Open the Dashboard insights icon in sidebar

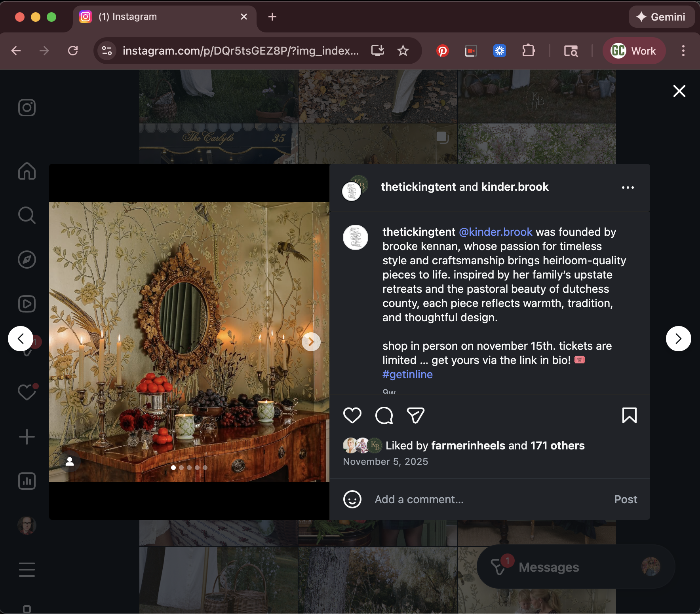[27, 481]
